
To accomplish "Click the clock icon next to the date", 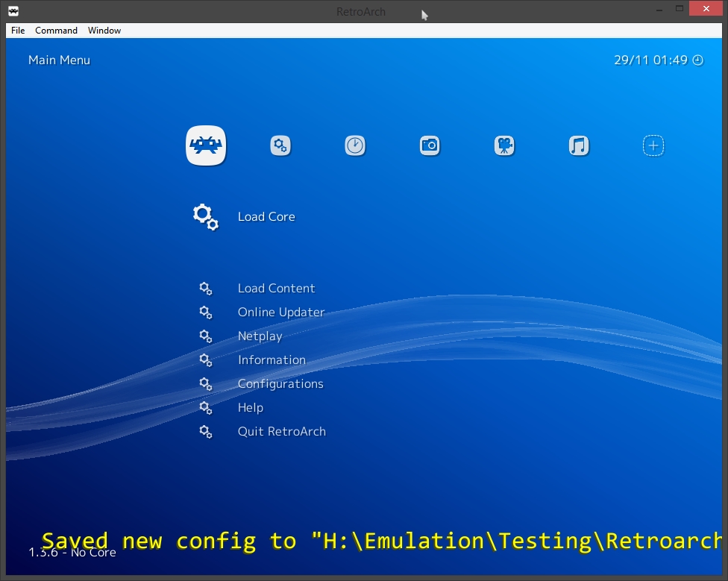I will pyautogui.click(x=698, y=60).
